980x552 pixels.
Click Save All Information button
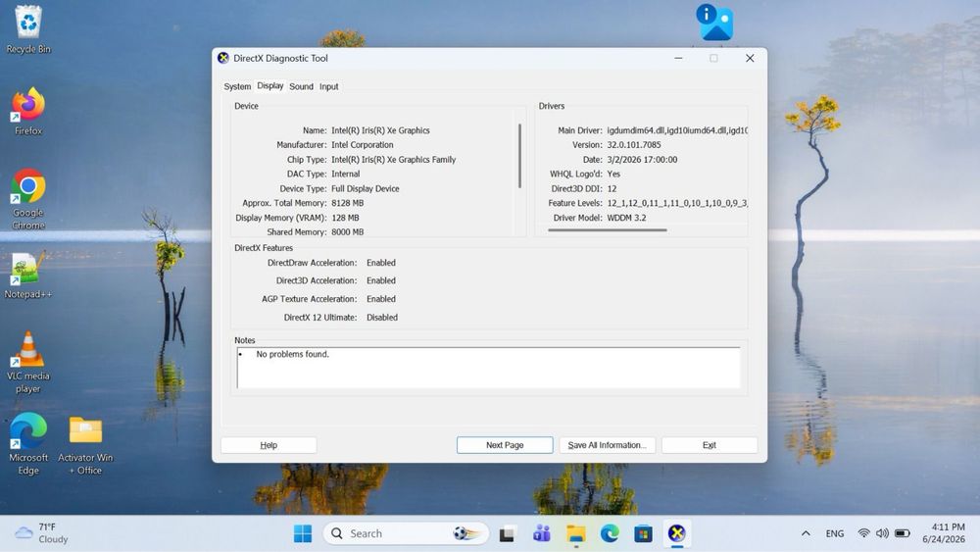pyautogui.click(x=607, y=445)
